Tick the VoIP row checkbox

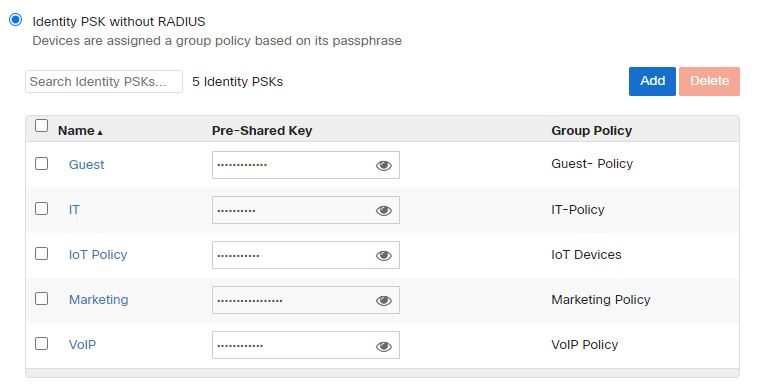point(42,343)
